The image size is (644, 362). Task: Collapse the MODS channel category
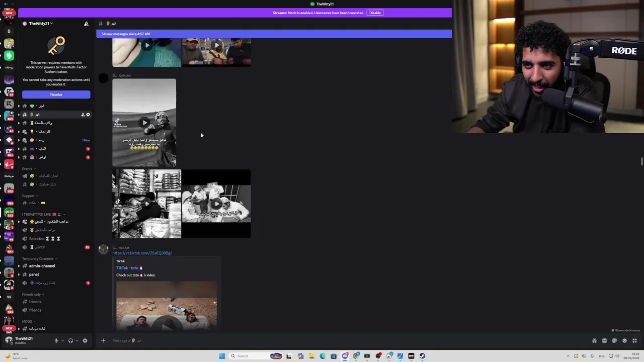[28, 322]
